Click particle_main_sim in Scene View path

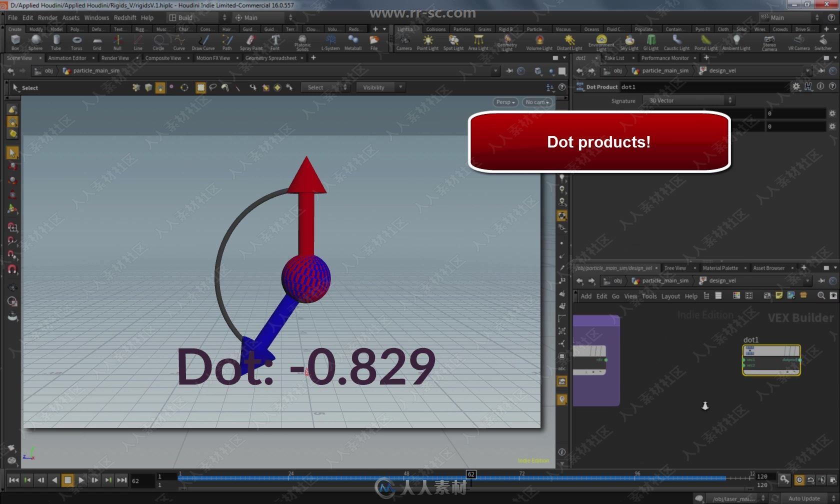[96, 70]
